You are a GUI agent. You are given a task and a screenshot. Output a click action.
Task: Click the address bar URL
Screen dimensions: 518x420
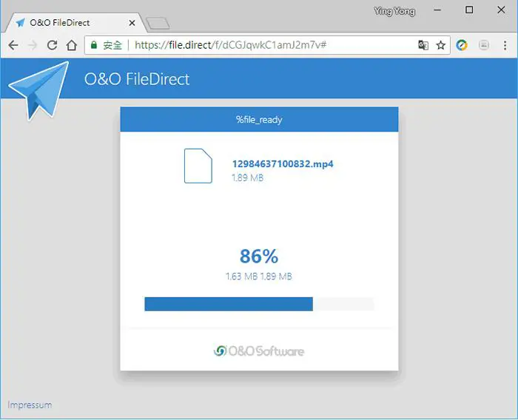tap(231, 45)
